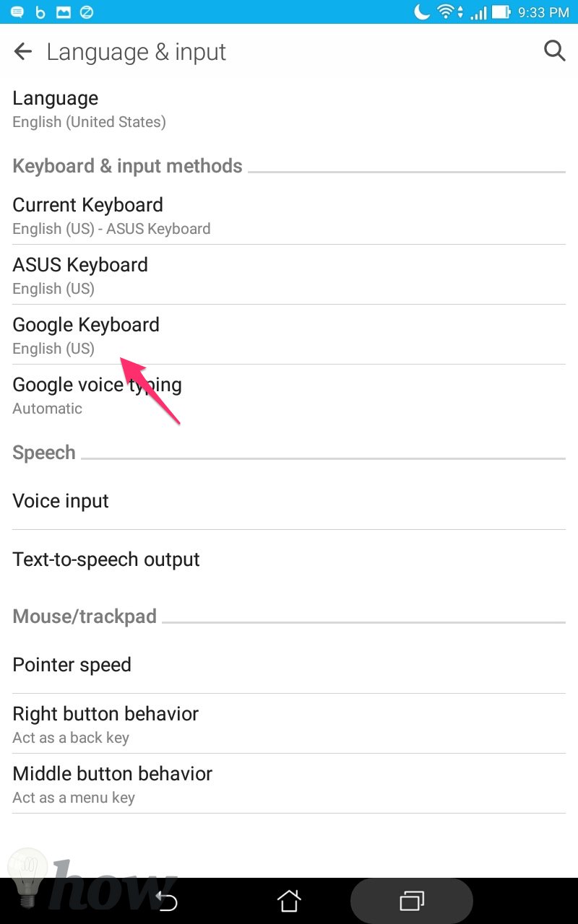Open Google voice typing settings
The height and width of the screenshot is (924, 578).
coord(289,395)
